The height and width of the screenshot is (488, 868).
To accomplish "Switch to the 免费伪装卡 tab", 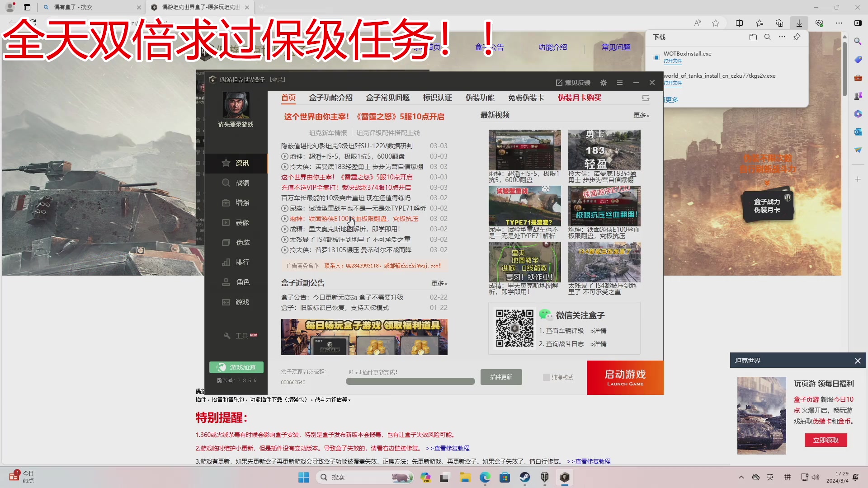I will 526,98.
